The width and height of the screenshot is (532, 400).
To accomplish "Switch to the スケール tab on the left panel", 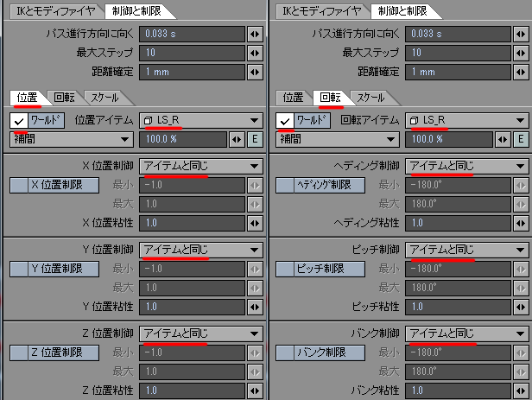I will pos(104,98).
